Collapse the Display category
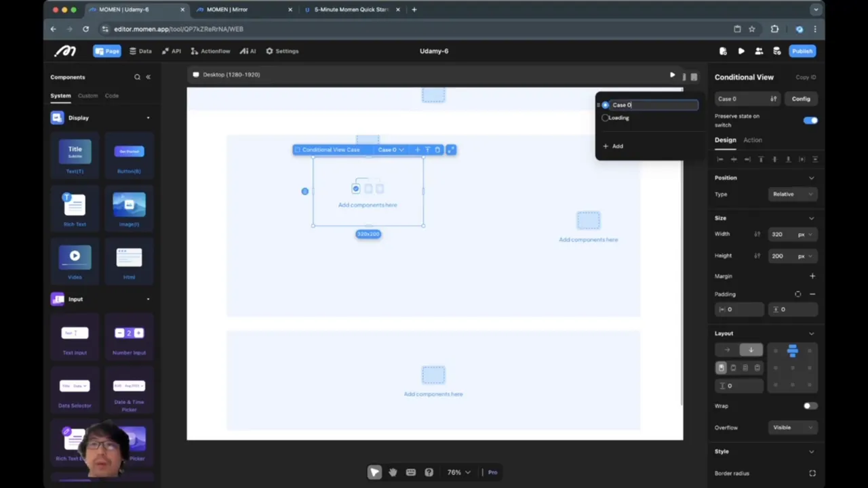The height and width of the screenshot is (488, 868). [148, 118]
